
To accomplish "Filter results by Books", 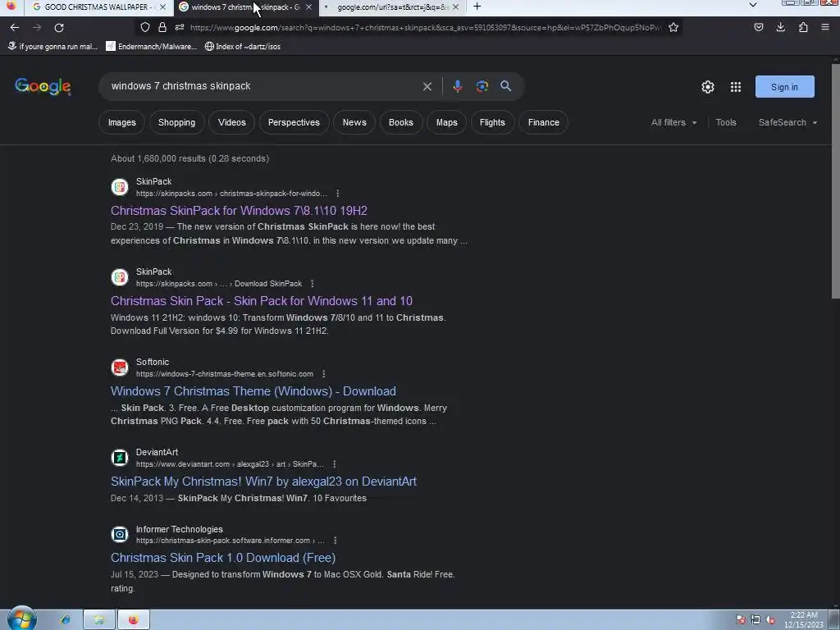I will (x=400, y=123).
